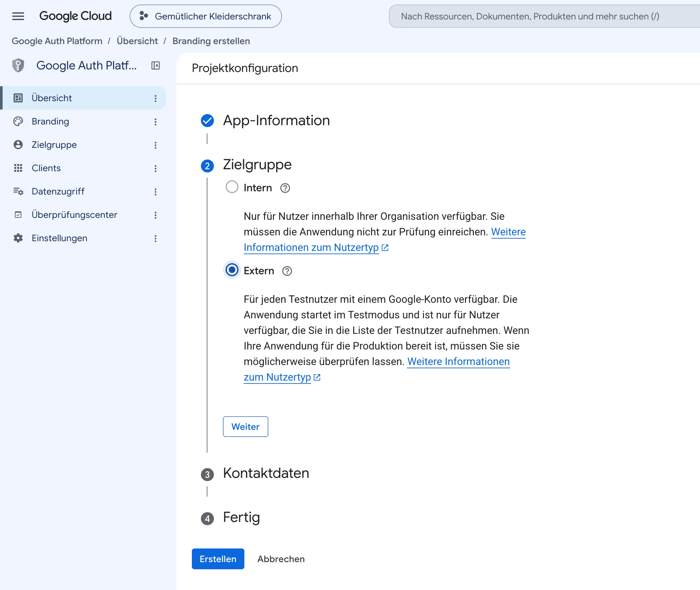Click the Branding palette icon
The image size is (700, 590).
tap(18, 122)
